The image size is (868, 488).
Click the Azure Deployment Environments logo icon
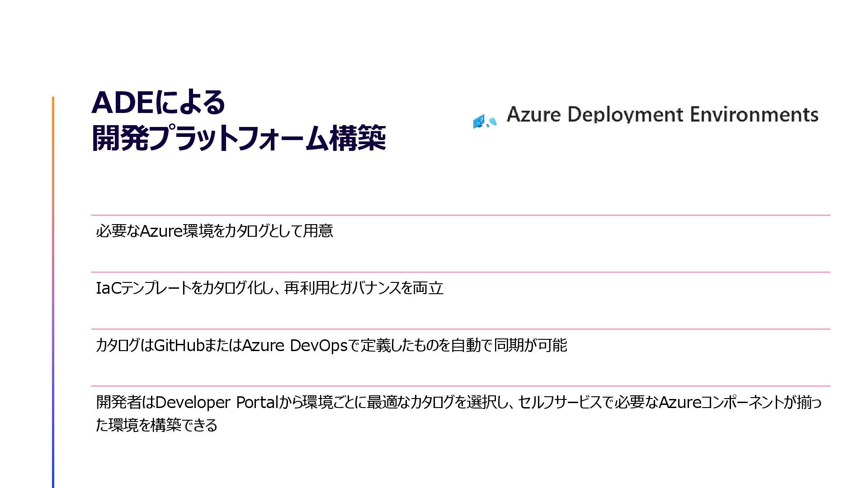485,121
